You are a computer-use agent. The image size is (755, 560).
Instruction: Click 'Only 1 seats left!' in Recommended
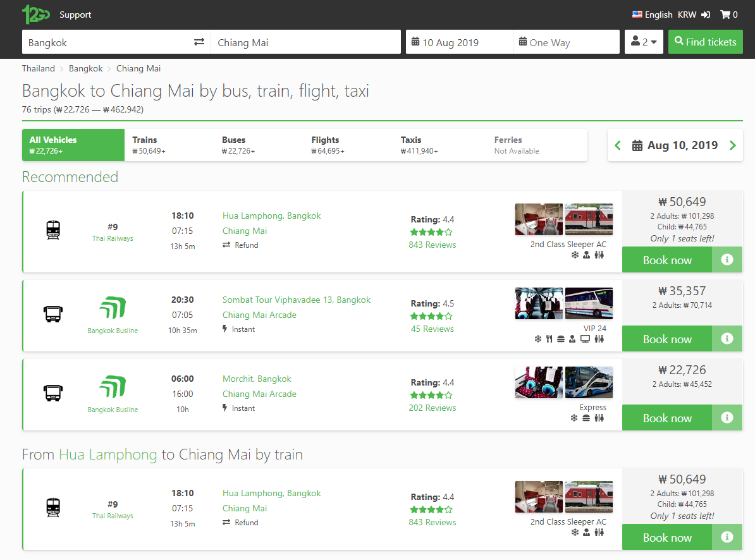[x=682, y=238]
